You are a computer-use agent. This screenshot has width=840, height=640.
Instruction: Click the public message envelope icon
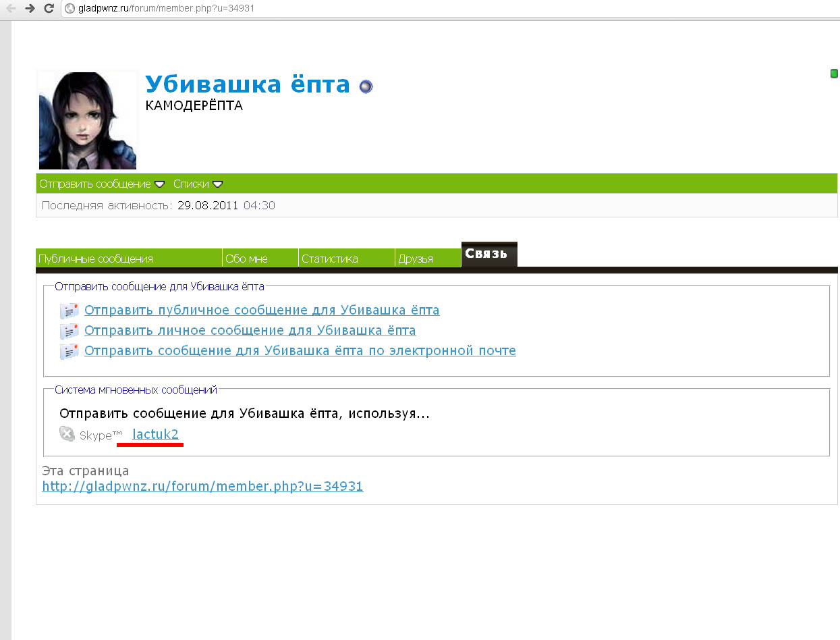pyautogui.click(x=69, y=311)
